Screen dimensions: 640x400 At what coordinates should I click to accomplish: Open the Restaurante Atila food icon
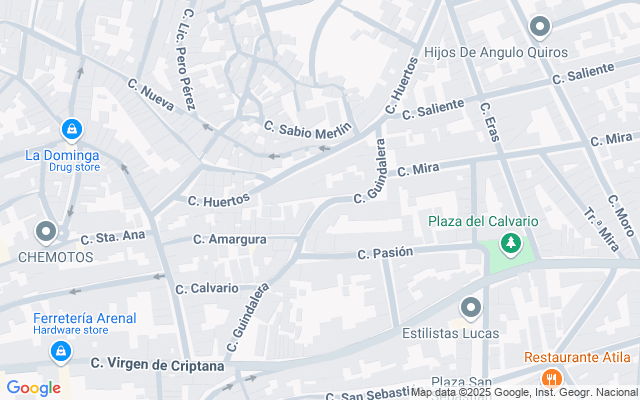tap(551, 378)
